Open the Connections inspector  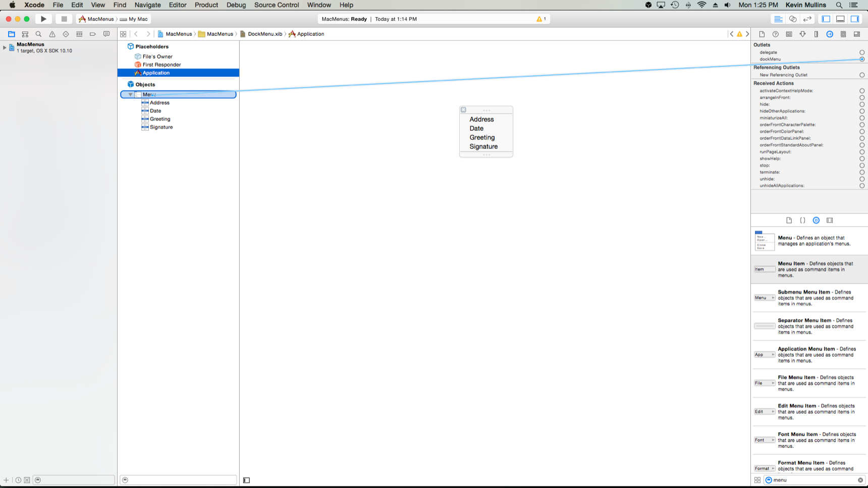[830, 34]
